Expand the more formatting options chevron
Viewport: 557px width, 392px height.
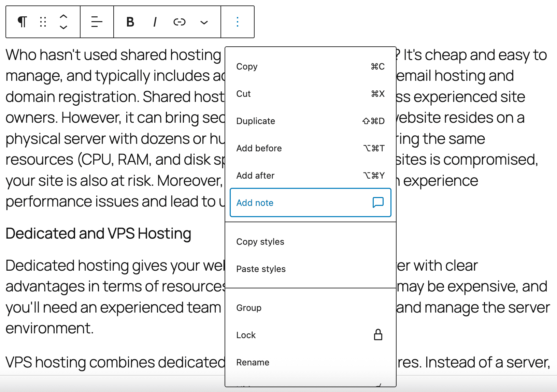pos(203,21)
